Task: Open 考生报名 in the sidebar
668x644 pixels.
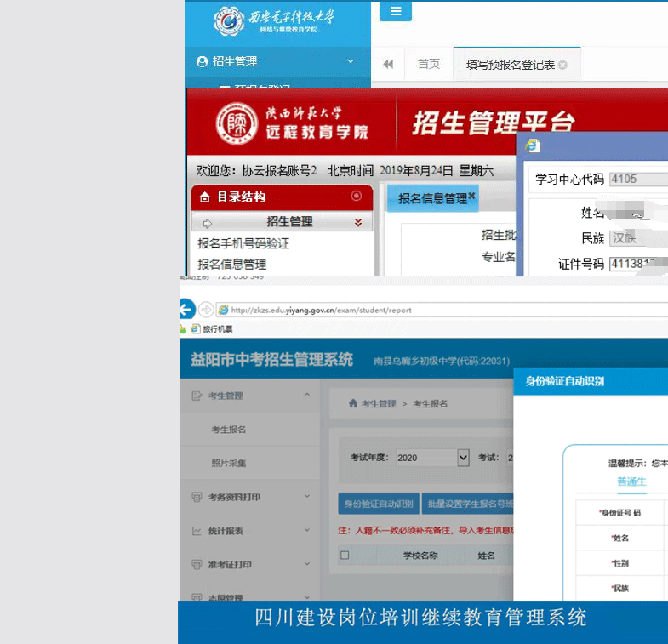Action: (x=228, y=430)
